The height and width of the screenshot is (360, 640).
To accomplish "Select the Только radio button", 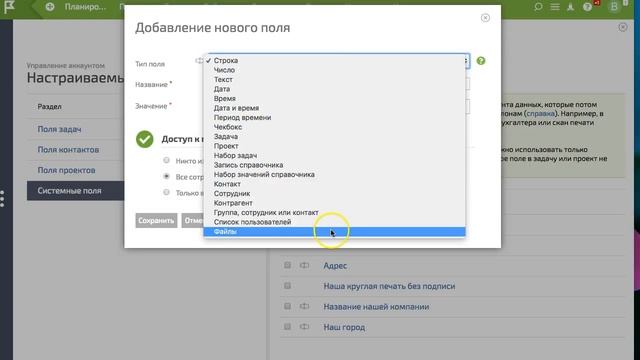I will [166, 192].
